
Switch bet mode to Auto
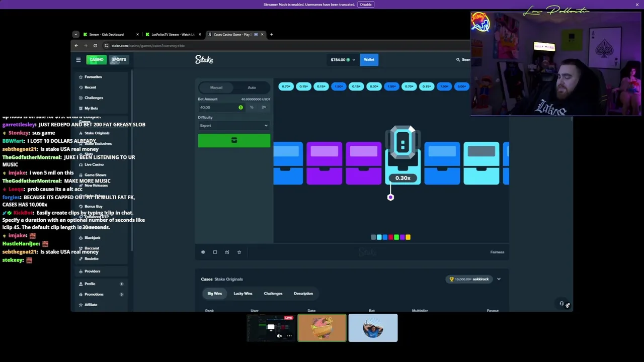coord(252,87)
